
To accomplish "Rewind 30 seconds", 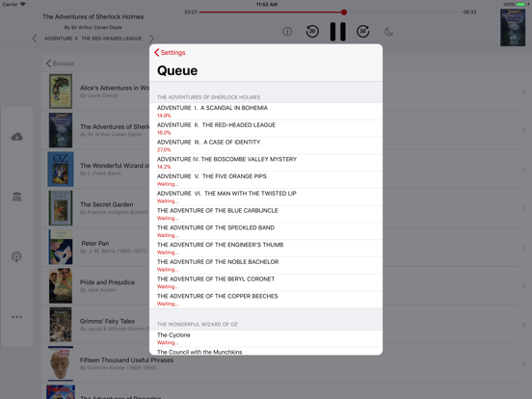I will coord(312,32).
